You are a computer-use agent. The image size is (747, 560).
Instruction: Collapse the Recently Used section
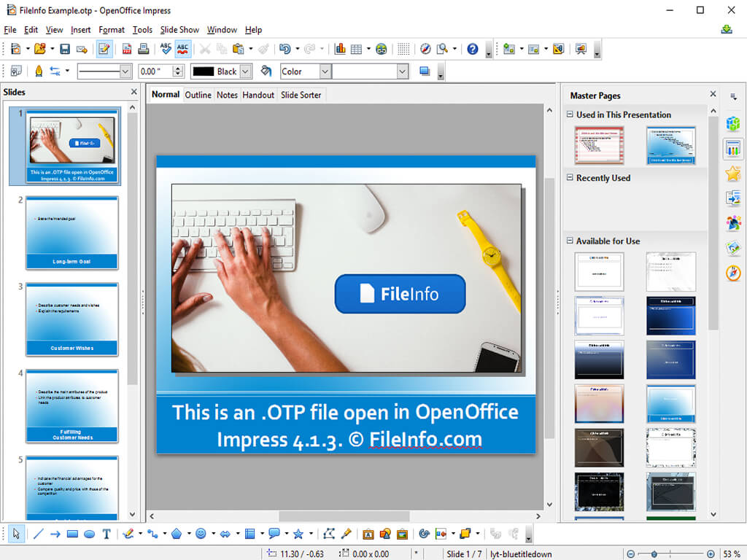click(x=569, y=177)
